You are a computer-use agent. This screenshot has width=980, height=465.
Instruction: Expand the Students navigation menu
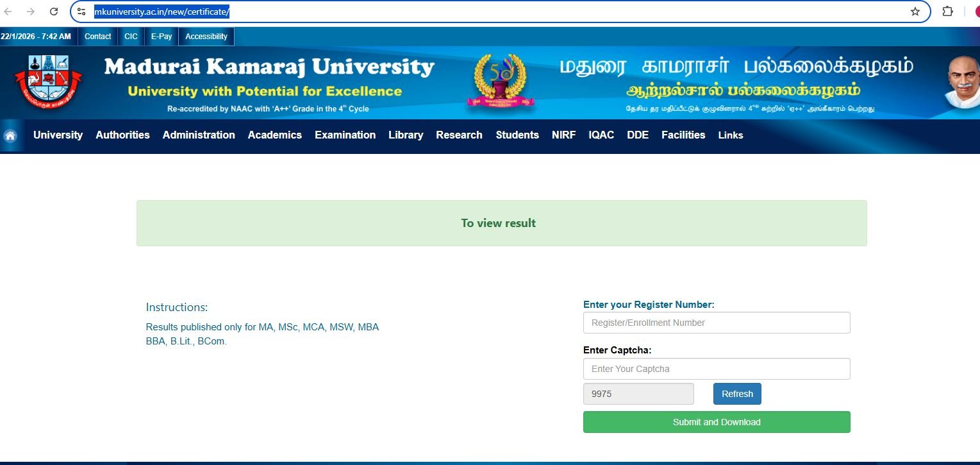coord(517,135)
